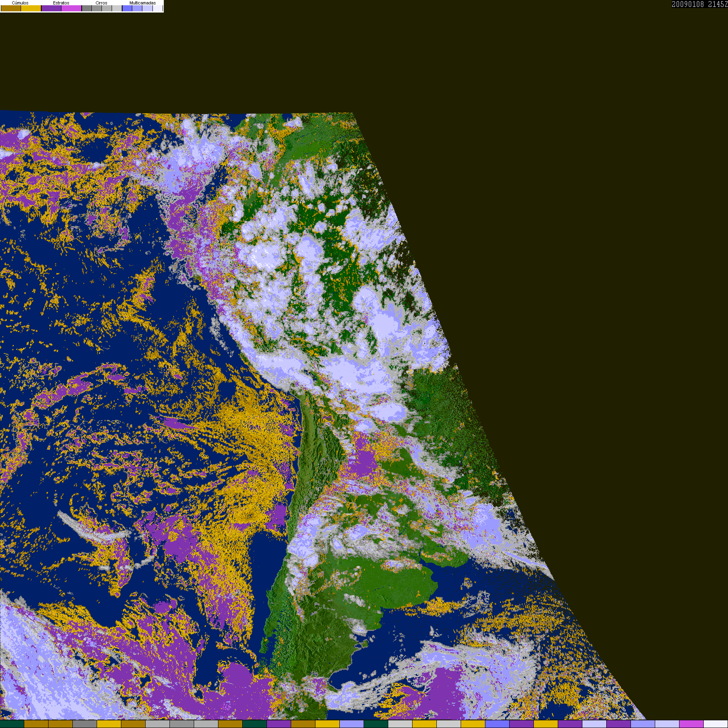This screenshot has height=728, width=728.
Task: Click the white swatch in the bottom color strip
Action: 716,724
